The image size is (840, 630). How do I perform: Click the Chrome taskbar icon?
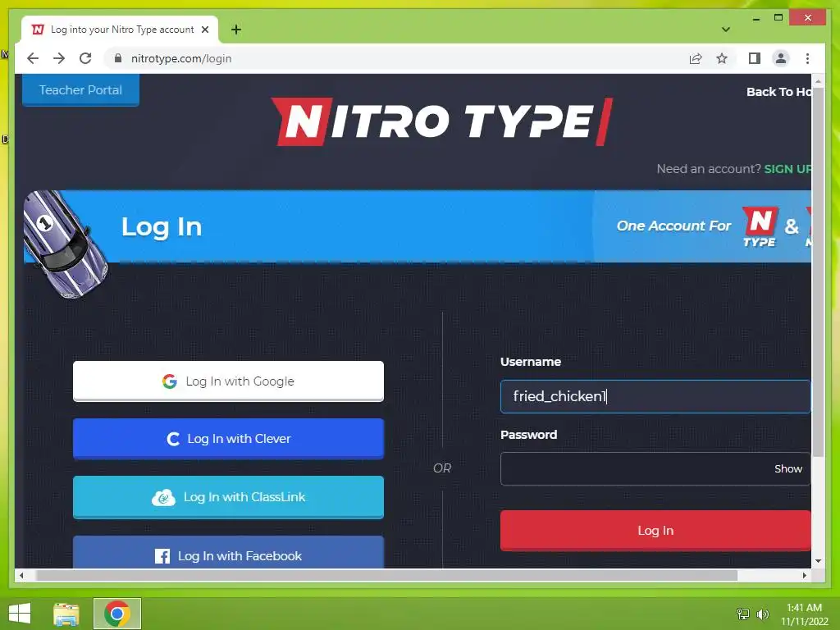[x=117, y=614]
